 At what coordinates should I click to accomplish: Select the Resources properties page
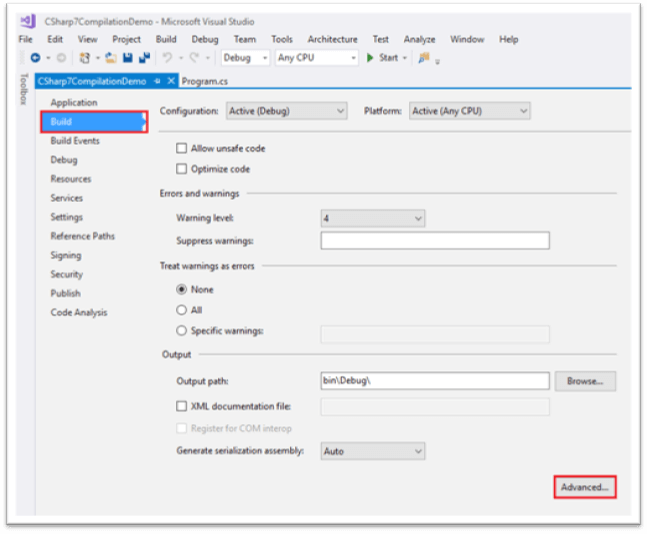pos(71,179)
